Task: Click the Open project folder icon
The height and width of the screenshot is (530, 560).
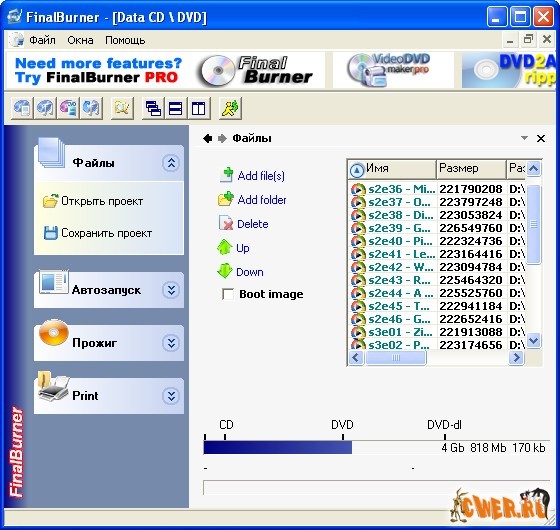Action: click(x=50, y=201)
